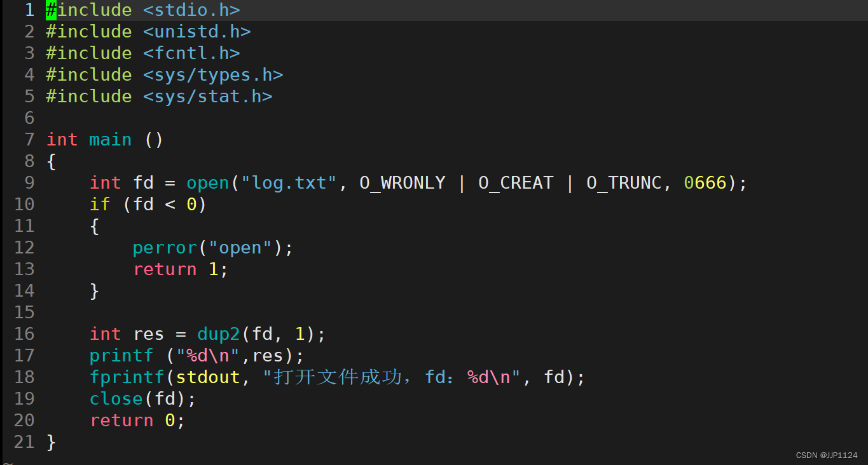Screen dimensions: 868x465
Task: Click the <stdio.h> header name
Action: point(191,10)
